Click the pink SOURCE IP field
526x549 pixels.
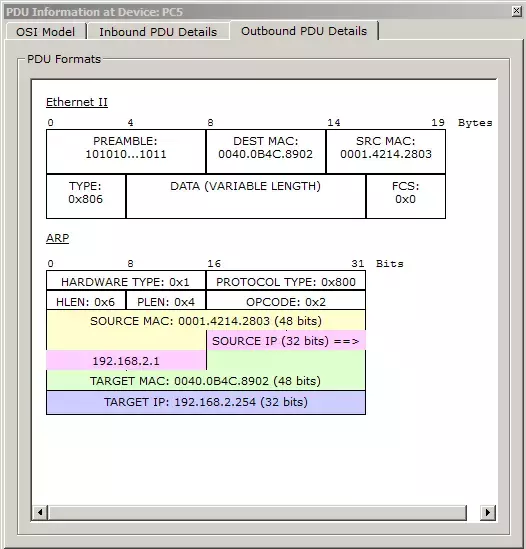(x=286, y=341)
